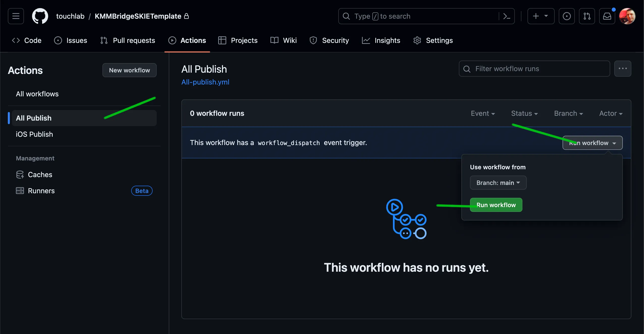Open your issues via the circle-dot icon
This screenshot has width=644, height=334.
click(x=567, y=16)
